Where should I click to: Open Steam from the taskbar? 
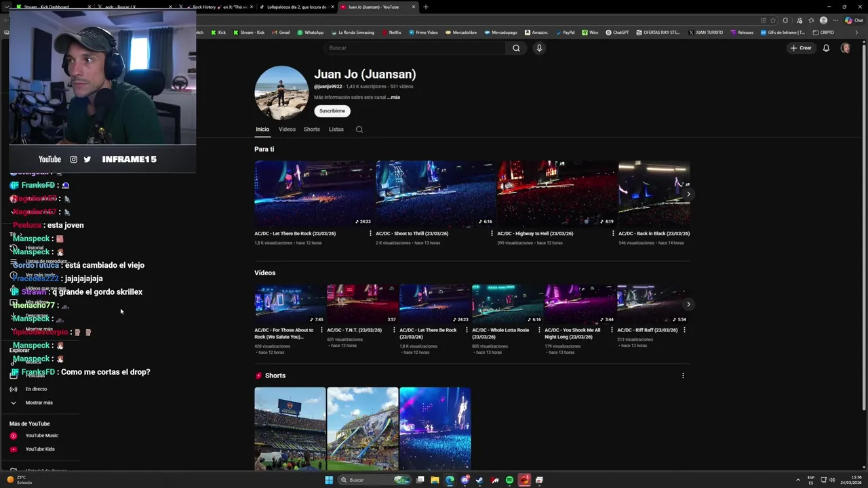point(479,480)
